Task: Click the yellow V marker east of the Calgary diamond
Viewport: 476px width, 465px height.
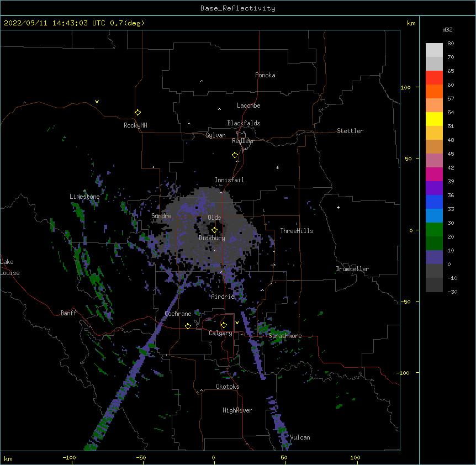Action: click(237, 323)
